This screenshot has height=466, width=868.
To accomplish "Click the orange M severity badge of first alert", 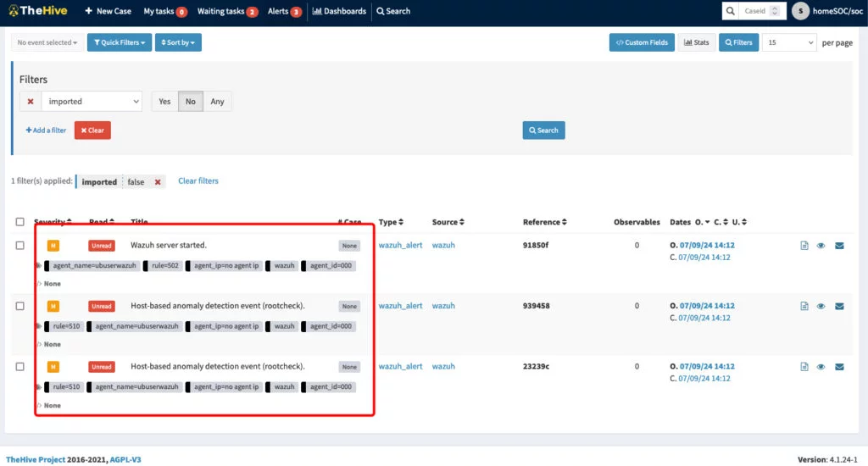I will (x=53, y=246).
